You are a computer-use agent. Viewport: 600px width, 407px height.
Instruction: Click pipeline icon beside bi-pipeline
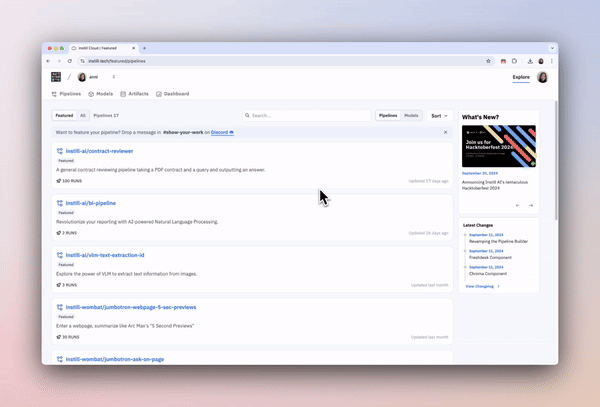point(60,203)
